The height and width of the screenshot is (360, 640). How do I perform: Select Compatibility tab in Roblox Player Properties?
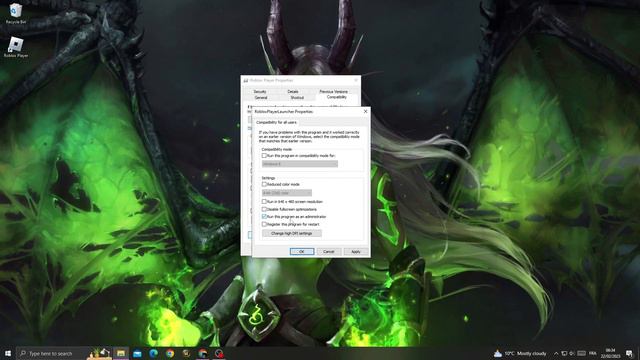click(x=337, y=97)
